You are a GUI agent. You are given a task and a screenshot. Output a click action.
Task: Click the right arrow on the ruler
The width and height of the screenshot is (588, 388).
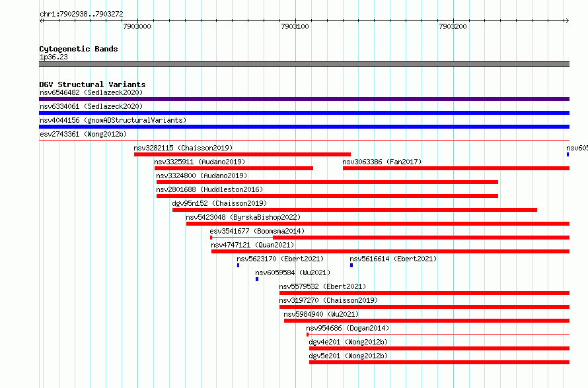(x=567, y=21)
